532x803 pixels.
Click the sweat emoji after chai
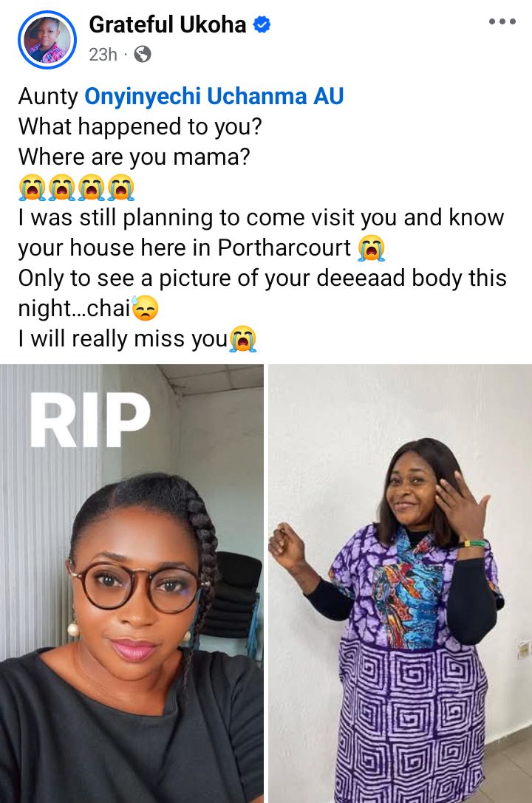click(x=145, y=309)
